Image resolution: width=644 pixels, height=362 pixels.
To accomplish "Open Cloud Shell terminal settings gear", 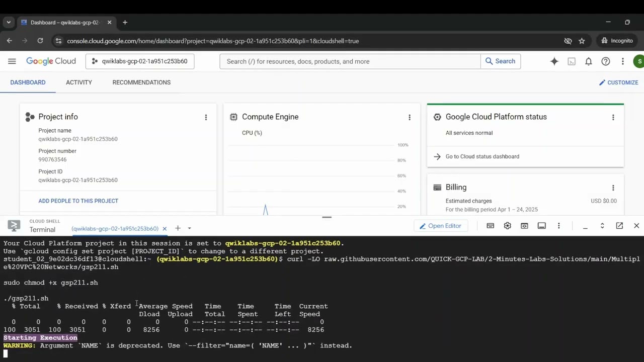I will 507,226.
